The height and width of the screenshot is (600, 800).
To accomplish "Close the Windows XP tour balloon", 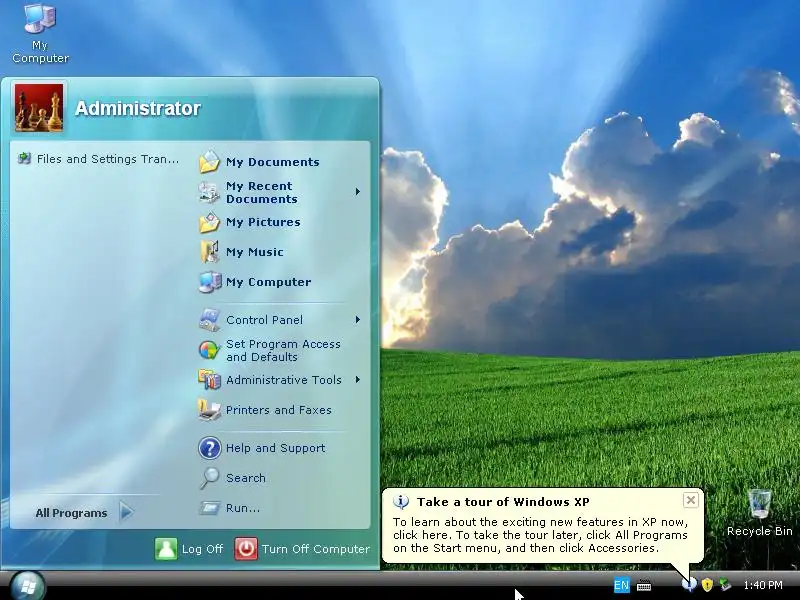I will tap(690, 500).
